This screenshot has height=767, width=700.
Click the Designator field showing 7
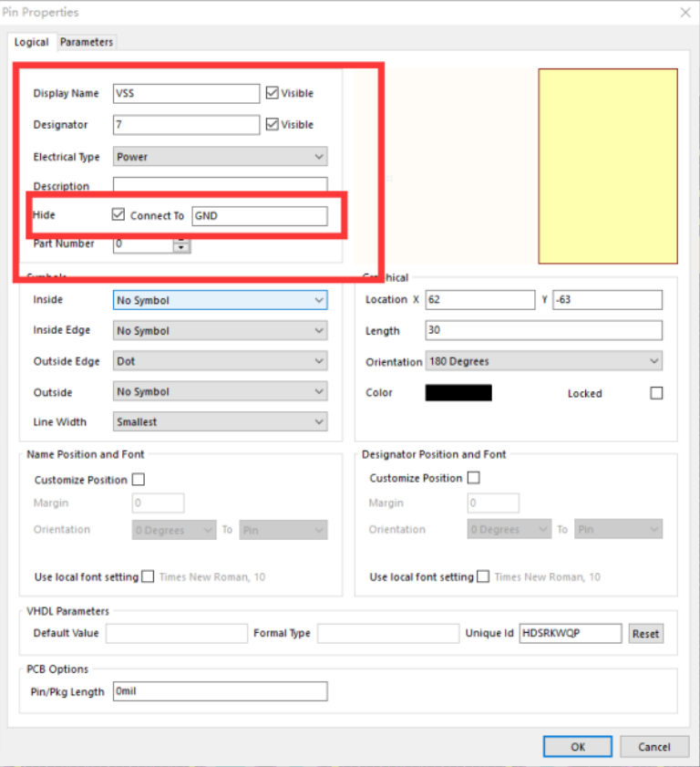point(186,125)
